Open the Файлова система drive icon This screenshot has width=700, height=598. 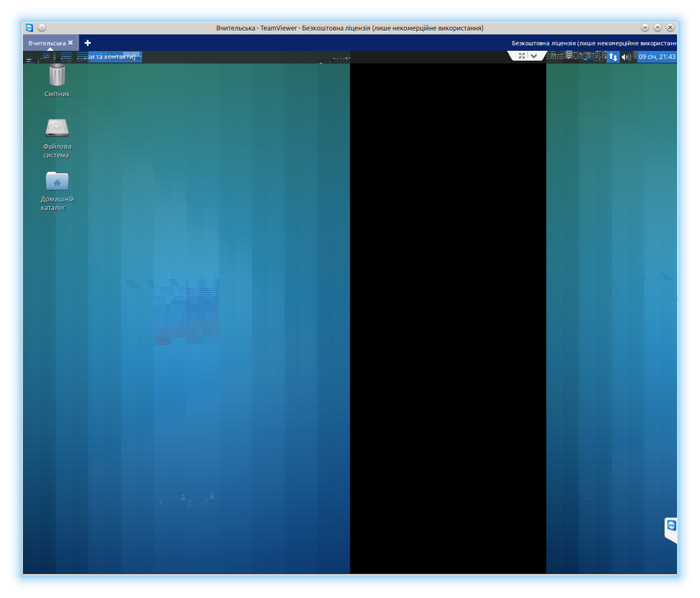click(57, 128)
